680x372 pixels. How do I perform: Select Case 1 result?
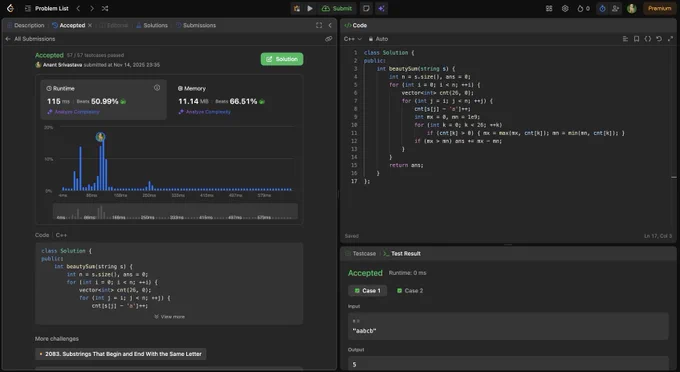tap(367, 290)
